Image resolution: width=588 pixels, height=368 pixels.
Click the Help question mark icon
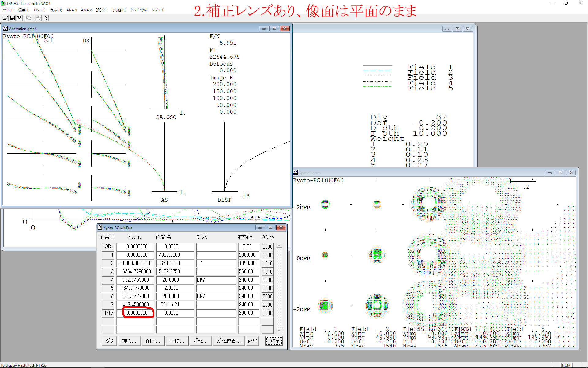(46, 18)
